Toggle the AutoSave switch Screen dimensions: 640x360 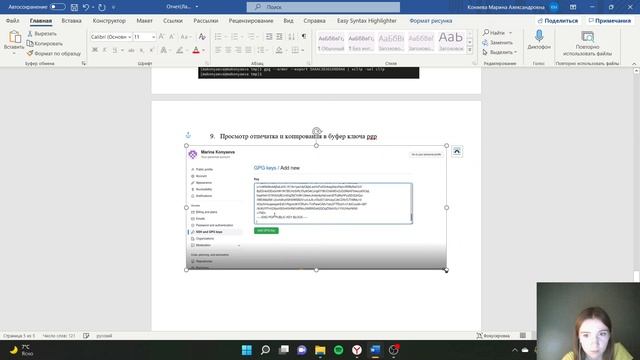point(57,7)
